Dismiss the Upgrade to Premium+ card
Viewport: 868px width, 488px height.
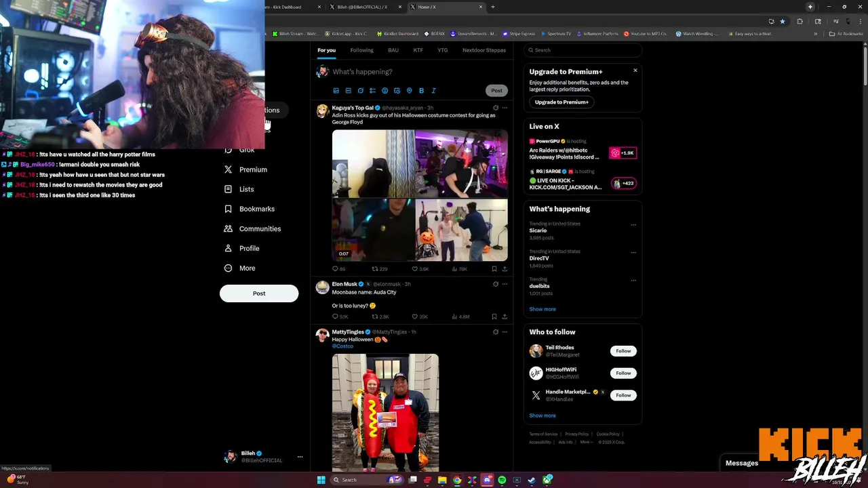pyautogui.click(x=635, y=70)
